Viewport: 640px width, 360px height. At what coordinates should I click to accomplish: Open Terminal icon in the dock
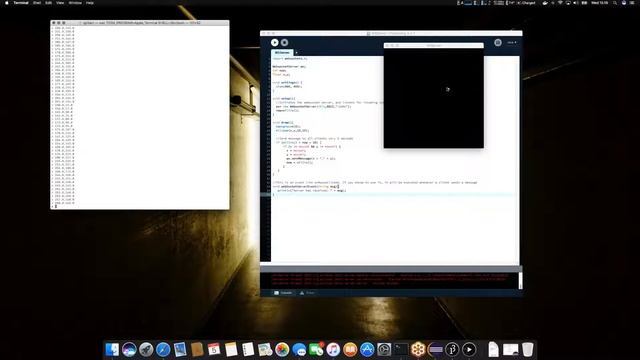[x=401, y=349]
